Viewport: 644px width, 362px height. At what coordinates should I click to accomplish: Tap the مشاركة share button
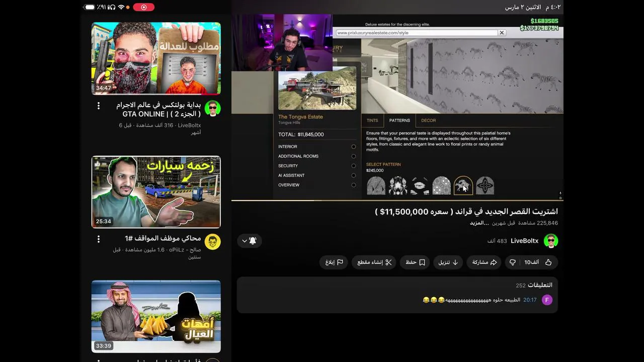(485, 262)
